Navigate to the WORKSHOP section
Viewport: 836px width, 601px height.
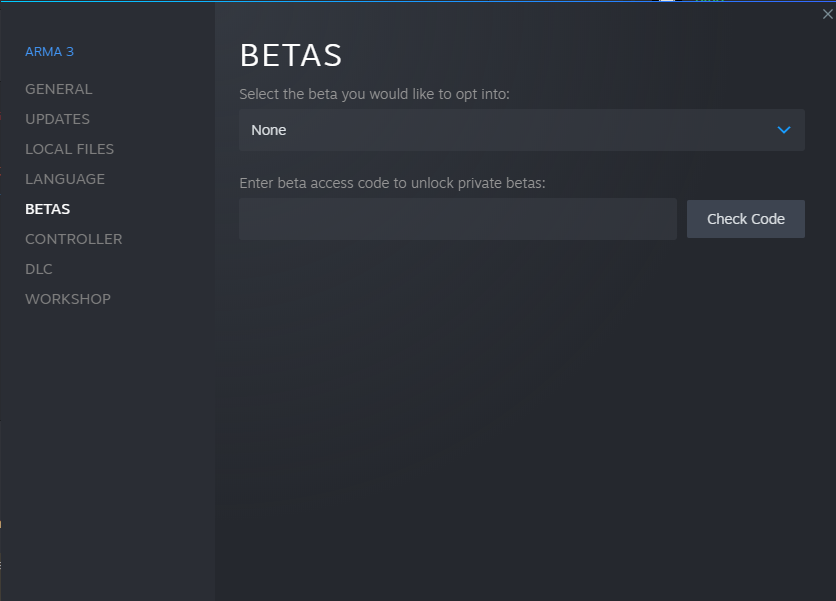pos(68,299)
